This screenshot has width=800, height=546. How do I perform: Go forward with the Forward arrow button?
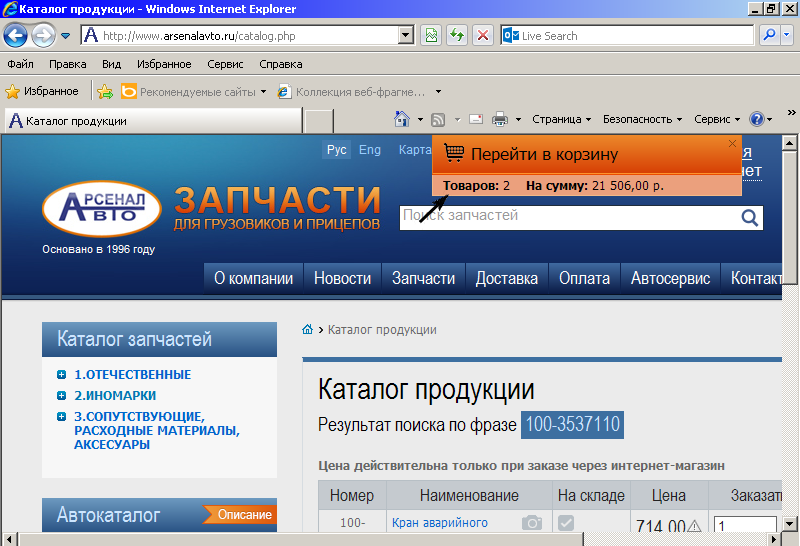tap(43, 36)
